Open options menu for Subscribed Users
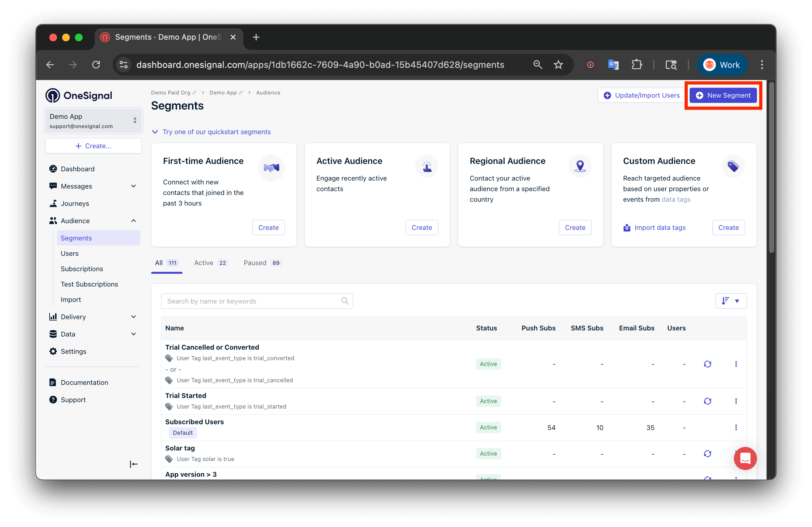 coord(735,427)
